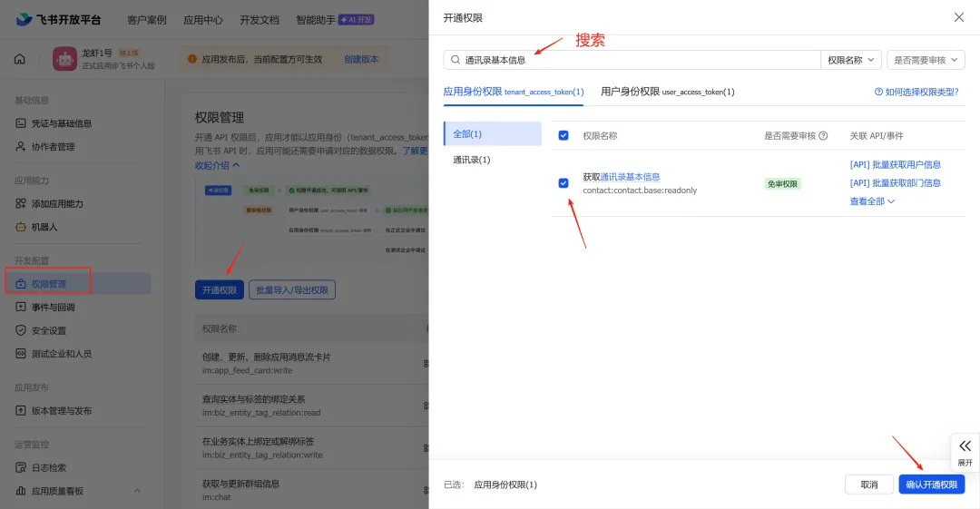Click the 获取与更新群组信息 row
This screenshot has height=509, width=980.
coord(312,490)
